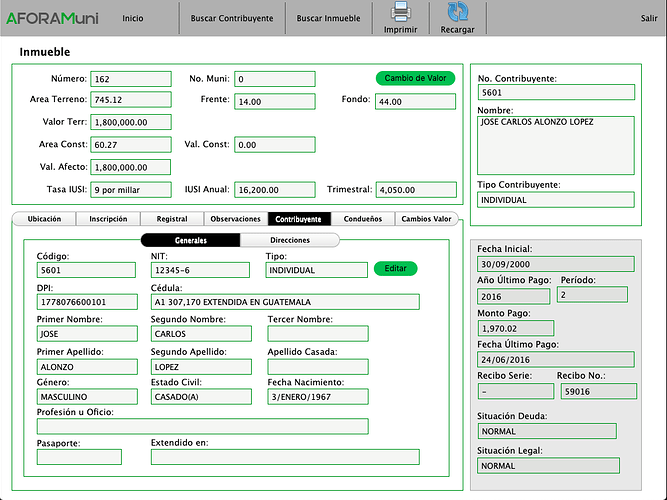Click the Primer Apellido field ALONZO
Screen dimensions: 667x500
pyautogui.click(x=87, y=367)
